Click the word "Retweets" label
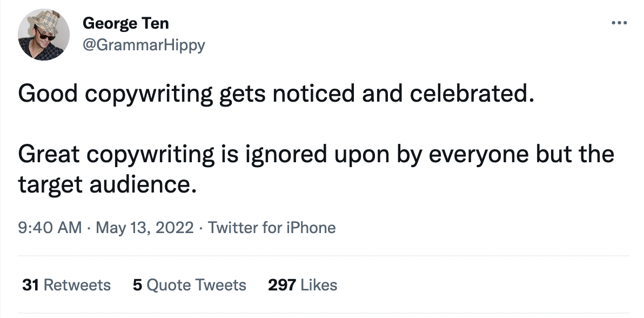The height and width of the screenshot is (318, 644). click(x=77, y=285)
